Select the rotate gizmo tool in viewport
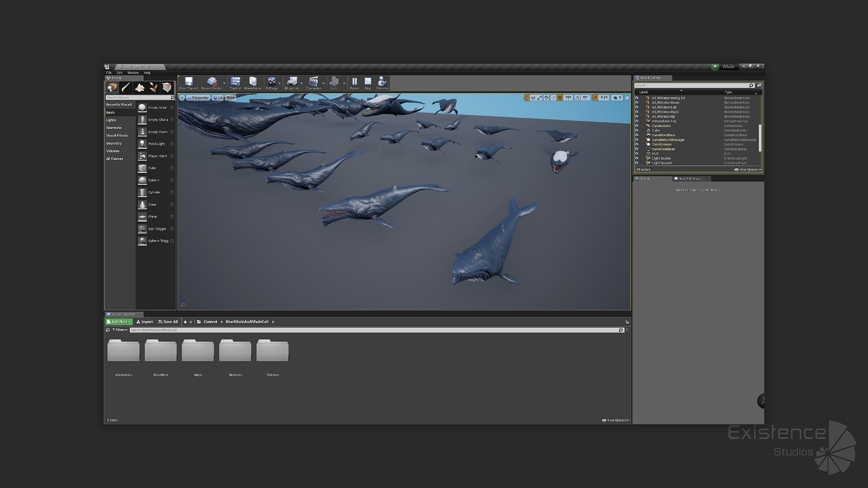This screenshot has width=868, height=488. [x=533, y=98]
